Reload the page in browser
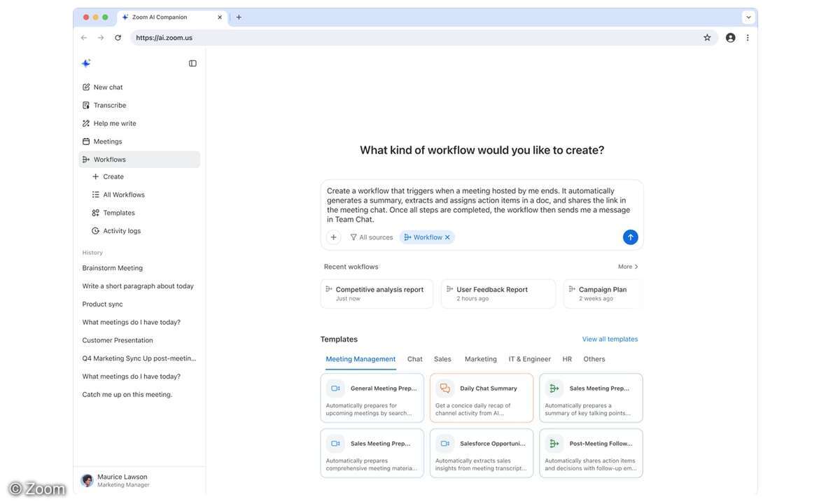This screenshot has height=504, width=840. (118, 38)
